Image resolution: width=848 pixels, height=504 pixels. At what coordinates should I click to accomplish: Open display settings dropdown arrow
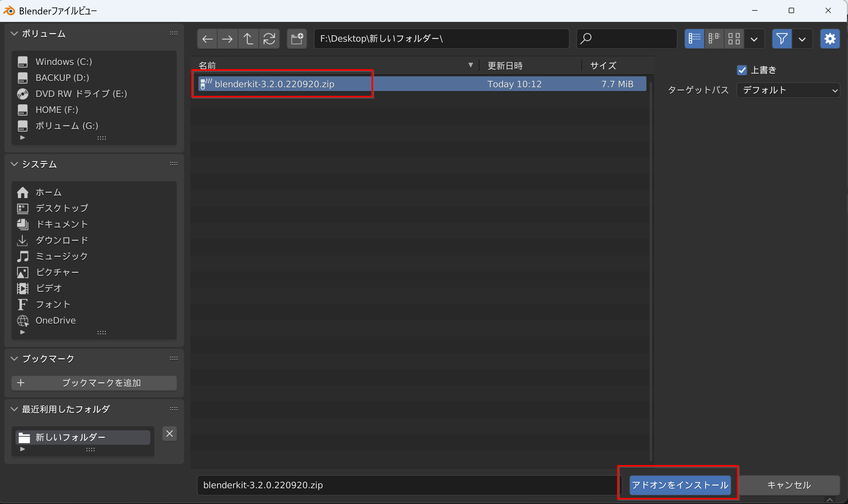(754, 39)
